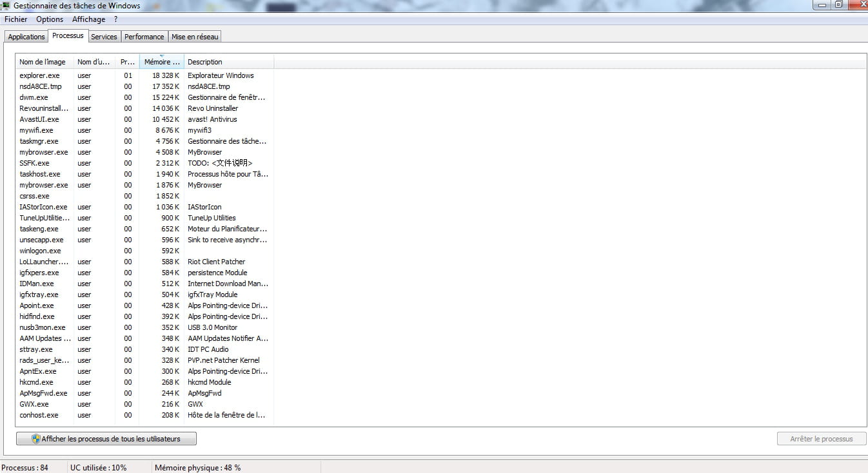Select mybrowser.exe using 4 508 K
Image resolution: width=868 pixels, height=473 pixels.
(x=145, y=152)
